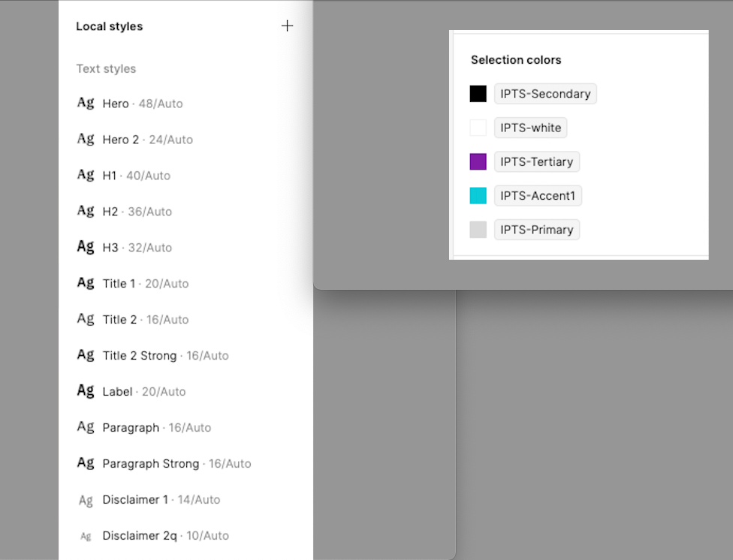The height and width of the screenshot is (560, 733).
Task: Click the Text styles section header
Action: (x=106, y=68)
